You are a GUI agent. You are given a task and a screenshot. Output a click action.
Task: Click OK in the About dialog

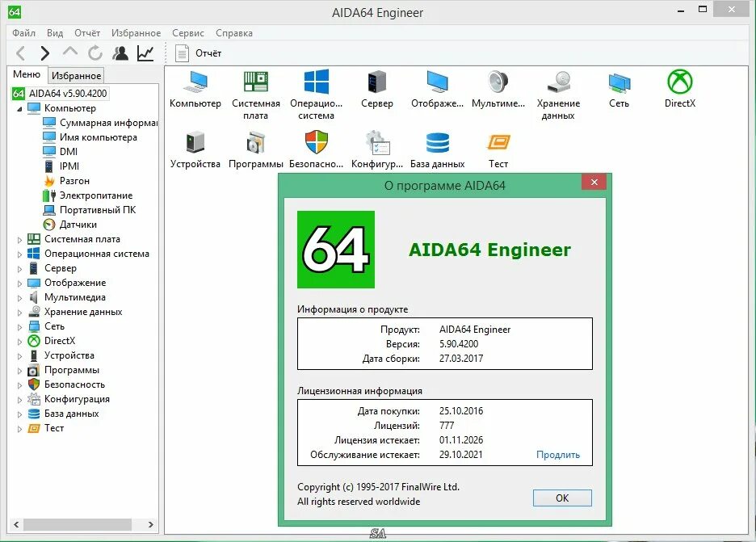coord(562,498)
